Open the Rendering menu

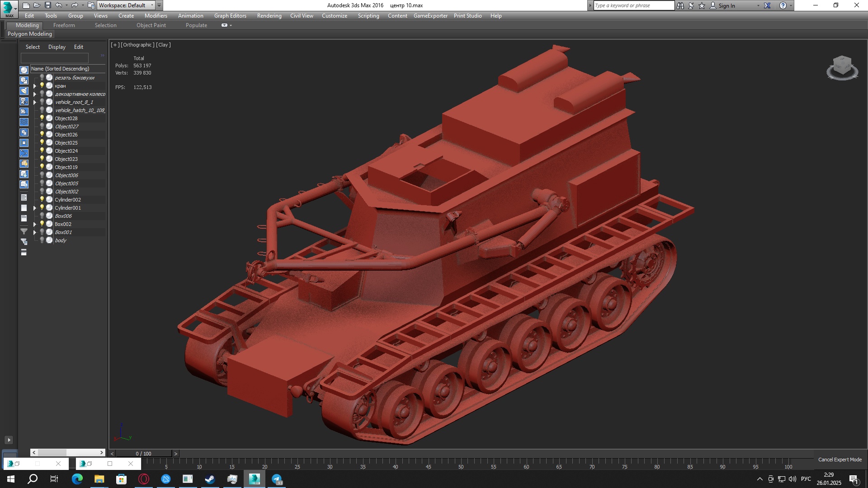pyautogui.click(x=269, y=16)
